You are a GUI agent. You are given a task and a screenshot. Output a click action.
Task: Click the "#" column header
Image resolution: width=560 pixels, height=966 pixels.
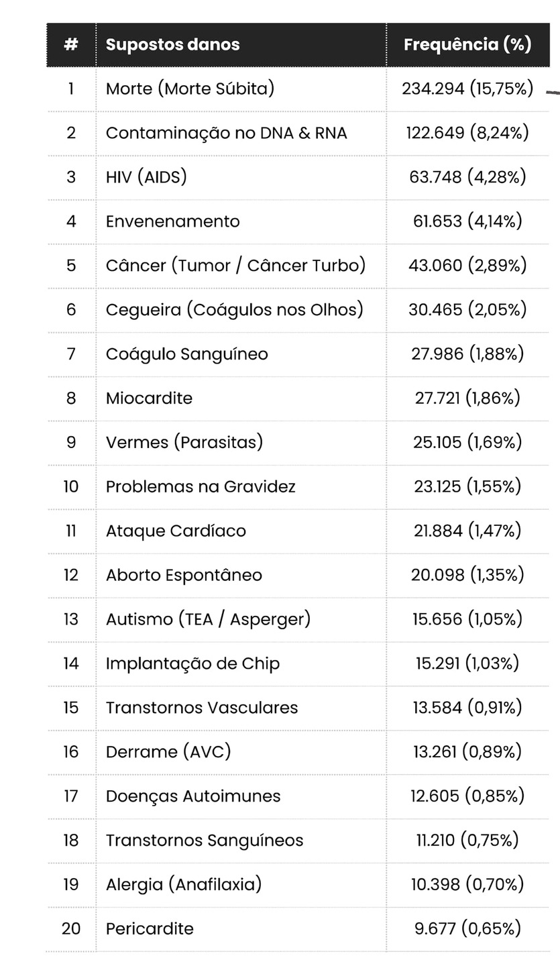tap(71, 45)
